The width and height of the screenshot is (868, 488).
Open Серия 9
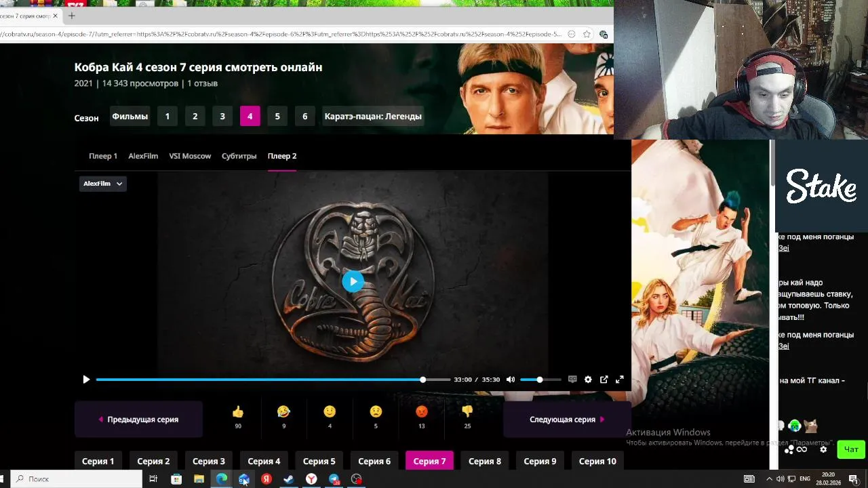[540, 461]
